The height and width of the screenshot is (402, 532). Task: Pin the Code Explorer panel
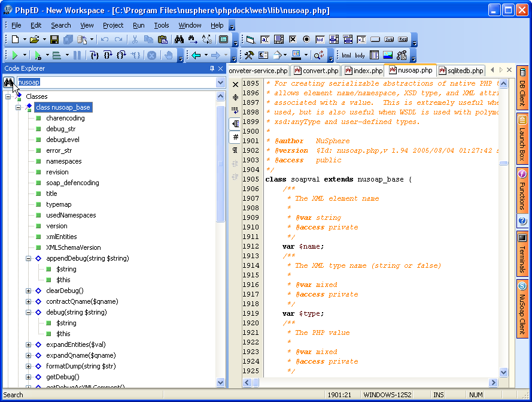(x=212, y=68)
